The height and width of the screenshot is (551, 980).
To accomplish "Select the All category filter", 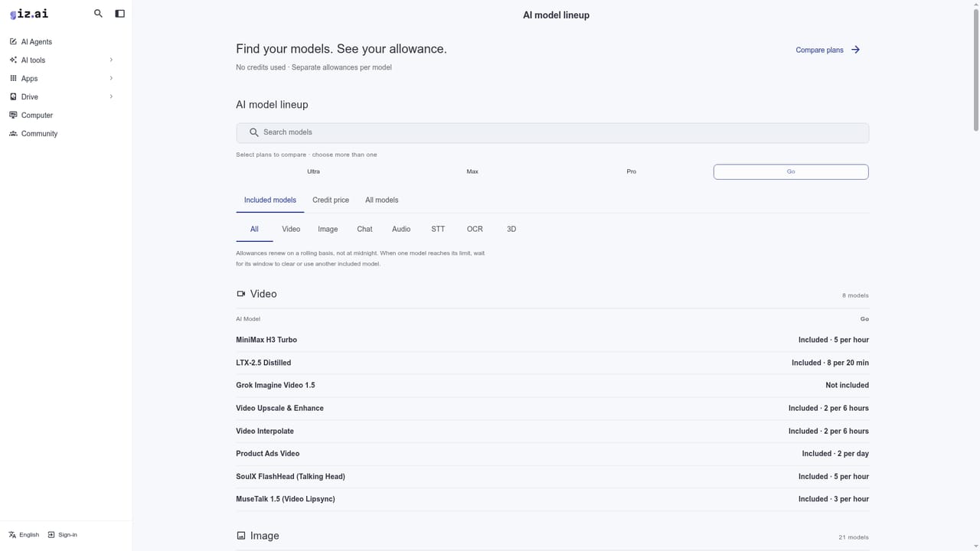I will pos(254,229).
